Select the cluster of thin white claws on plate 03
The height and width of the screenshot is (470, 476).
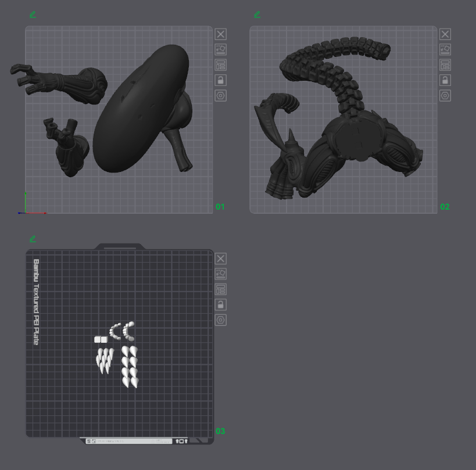click(105, 360)
